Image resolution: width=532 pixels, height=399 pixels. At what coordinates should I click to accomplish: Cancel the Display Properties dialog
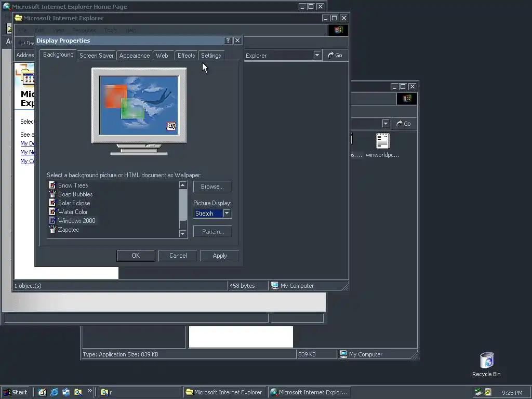click(178, 256)
